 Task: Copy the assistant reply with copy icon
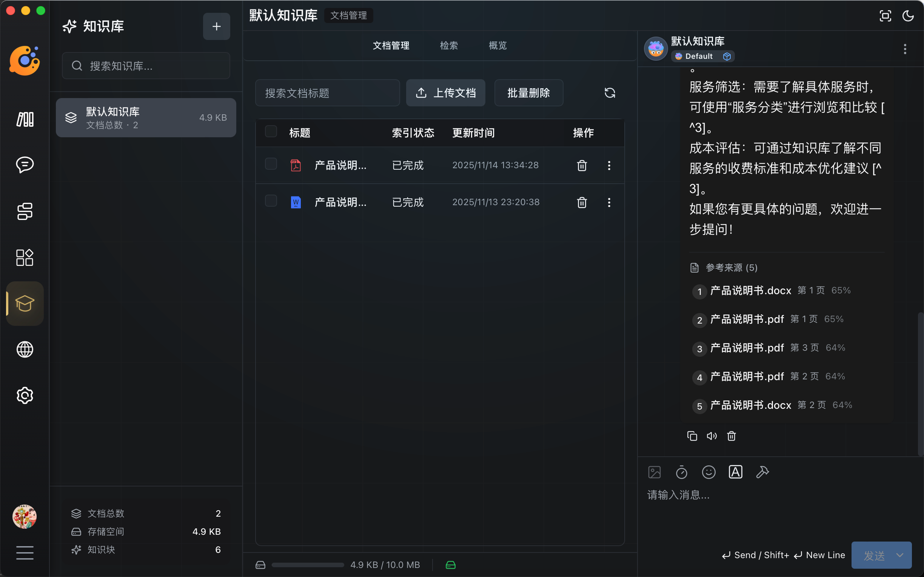[x=692, y=436]
